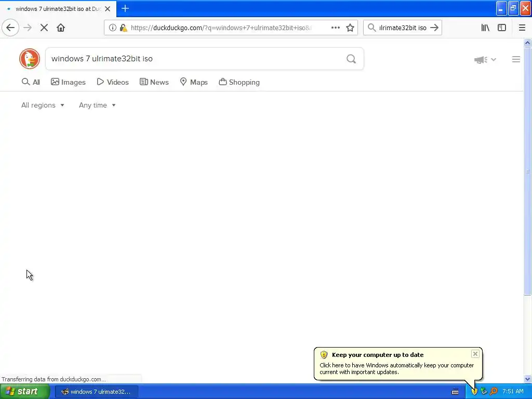Click the Keep your computer up to date balloon
Image resolution: width=532 pixels, height=399 pixels.
point(397,364)
